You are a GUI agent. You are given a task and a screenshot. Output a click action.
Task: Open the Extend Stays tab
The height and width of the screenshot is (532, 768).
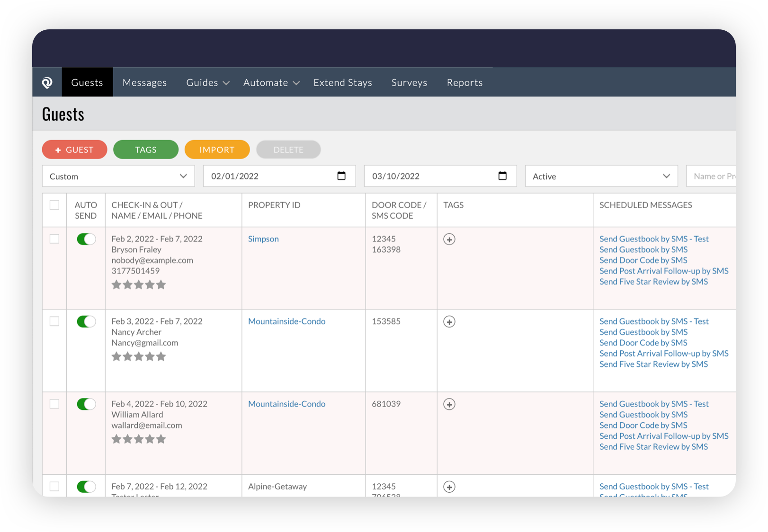tap(343, 83)
